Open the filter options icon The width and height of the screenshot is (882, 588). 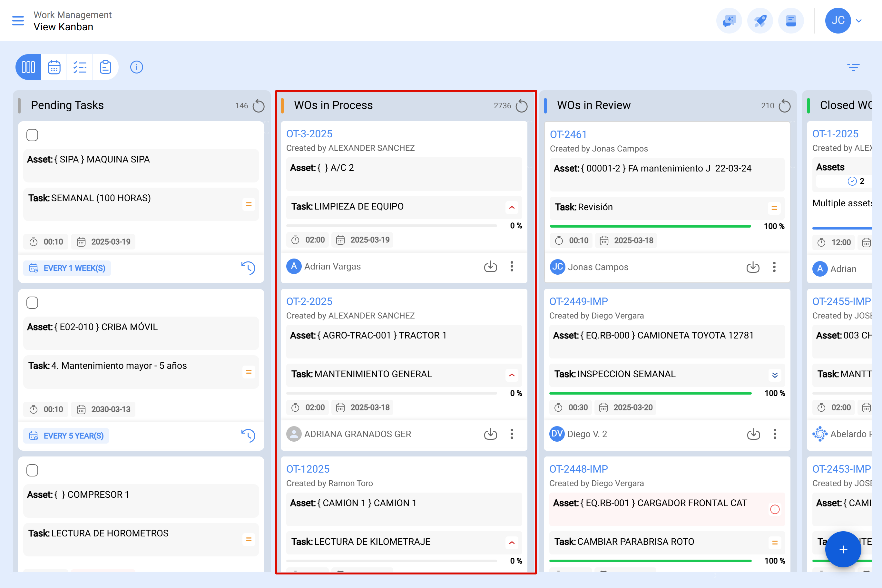(853, 67)
